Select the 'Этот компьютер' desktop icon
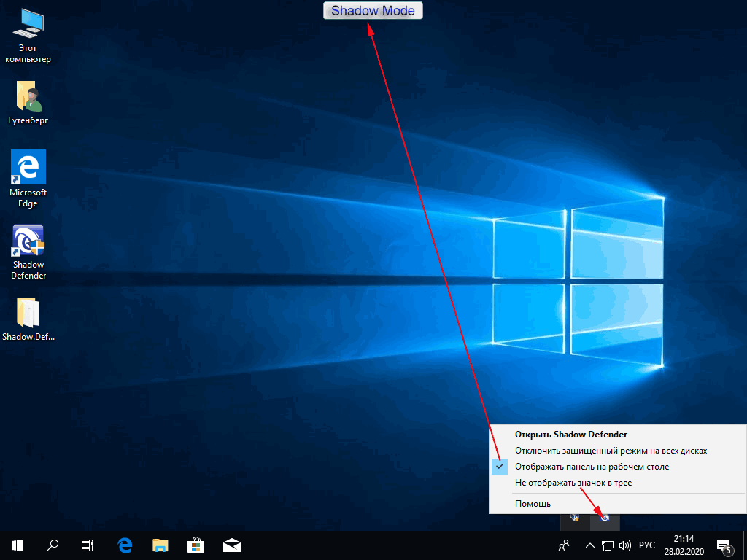 point(28,36)
